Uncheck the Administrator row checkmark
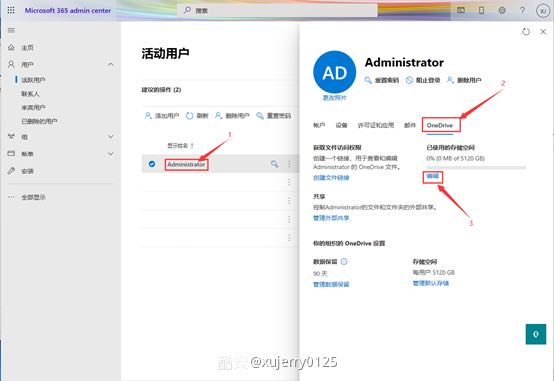 coord(152,164)
